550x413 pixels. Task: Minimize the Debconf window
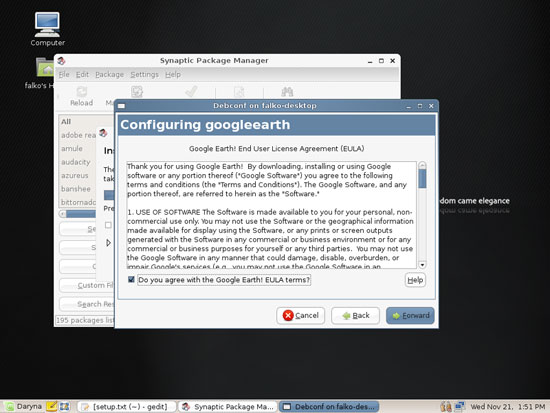[409, 106]
